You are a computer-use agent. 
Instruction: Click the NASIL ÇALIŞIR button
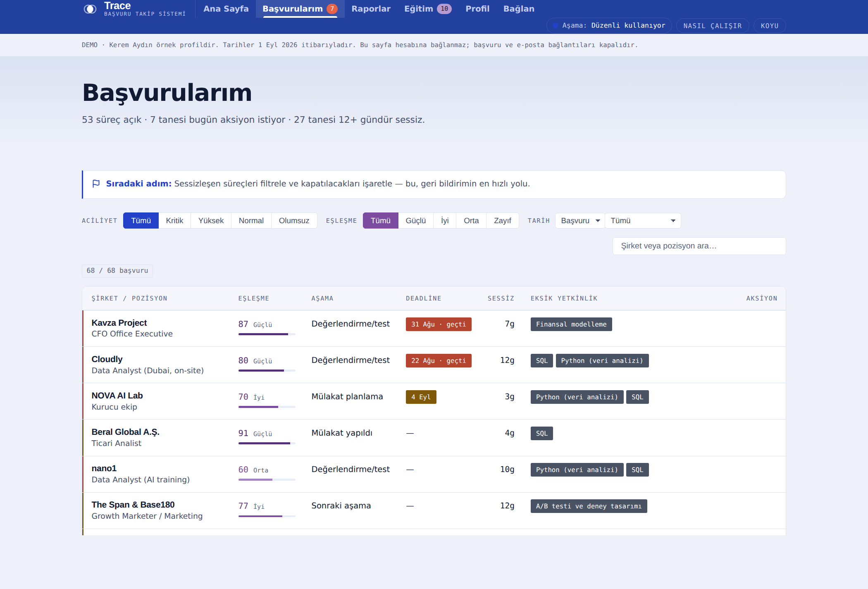[x=713, y=26]
